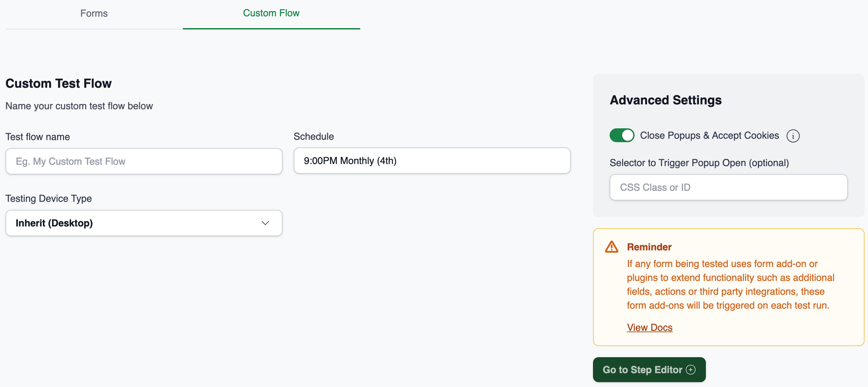Switch to the Forms tab

pos(94,14)
